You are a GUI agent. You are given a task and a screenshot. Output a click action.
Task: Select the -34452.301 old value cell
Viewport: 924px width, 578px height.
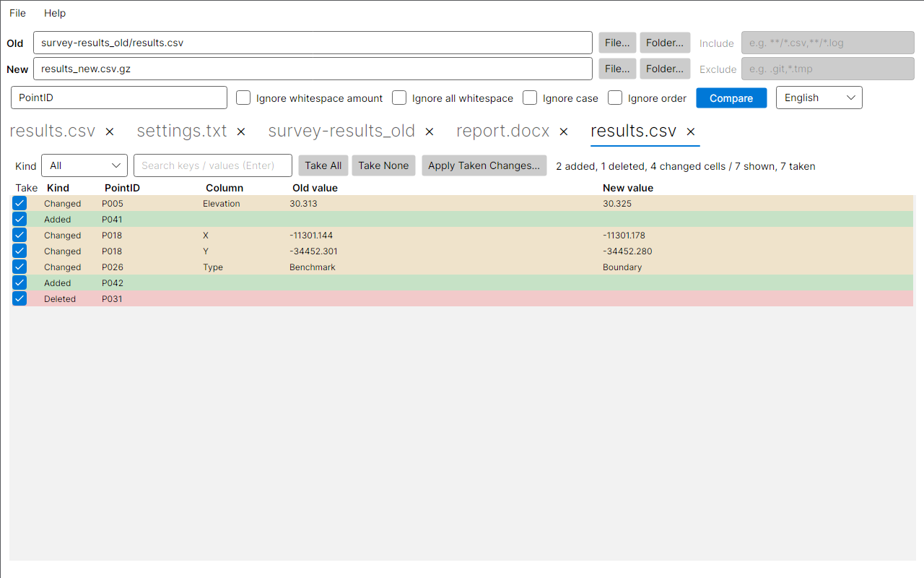(x=313, y=251)
